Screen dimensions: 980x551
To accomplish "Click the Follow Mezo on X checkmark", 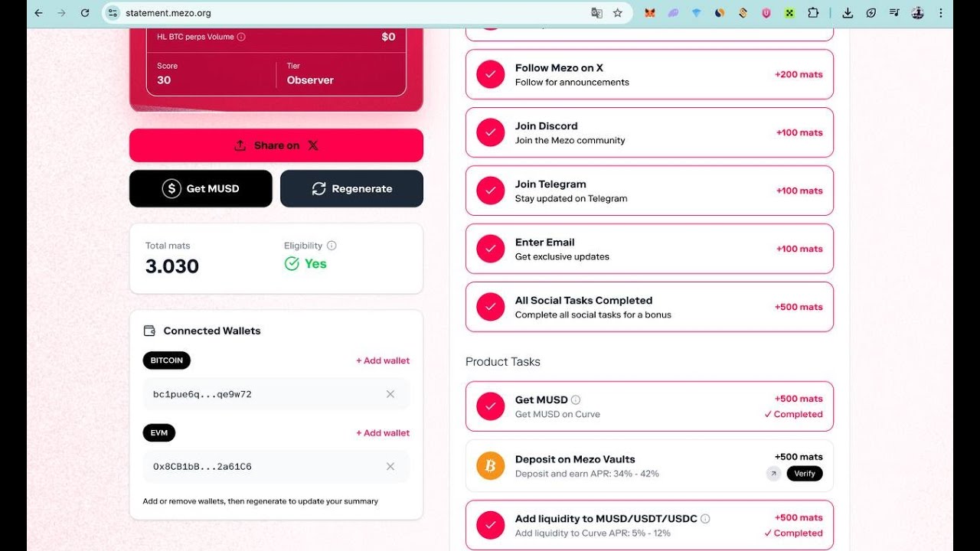I will (x=491, y=74).
